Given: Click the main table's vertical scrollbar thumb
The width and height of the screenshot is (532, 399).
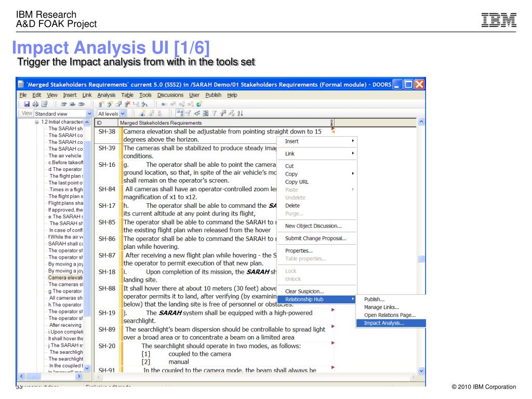Looking at the screenshot, I should coord(421,259).
